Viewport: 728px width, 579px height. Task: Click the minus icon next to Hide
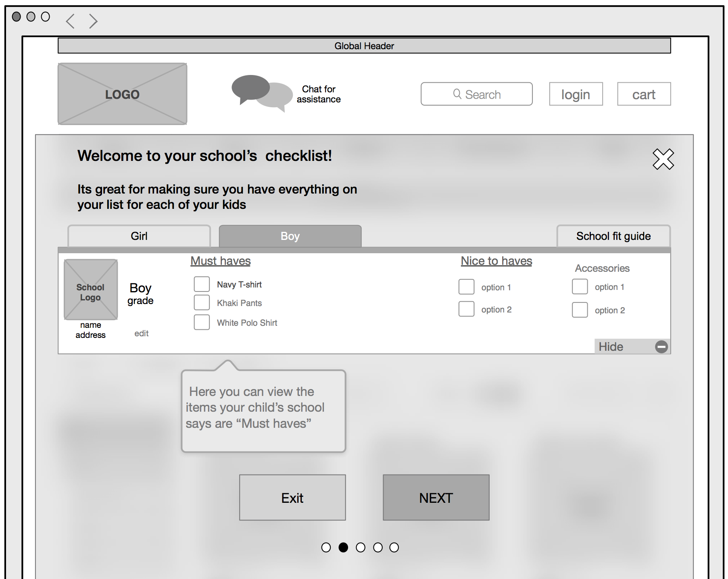click(x=661, y=347)
